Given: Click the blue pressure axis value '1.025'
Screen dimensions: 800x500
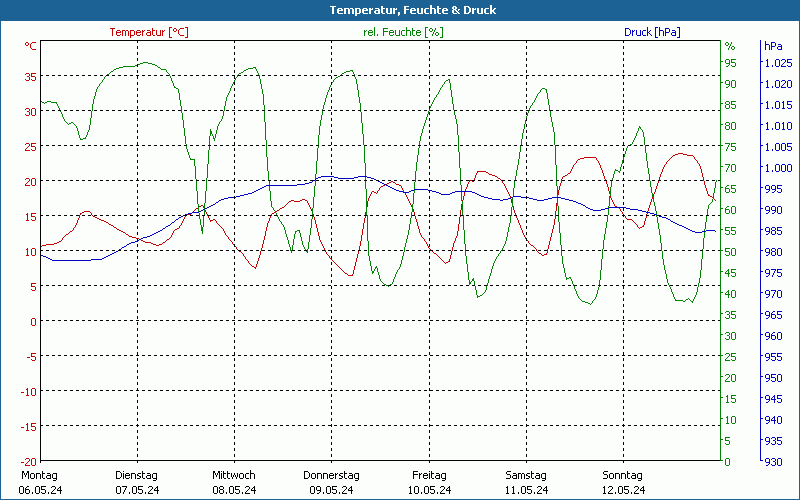Looking at the screenshot, I should point(778,63).
